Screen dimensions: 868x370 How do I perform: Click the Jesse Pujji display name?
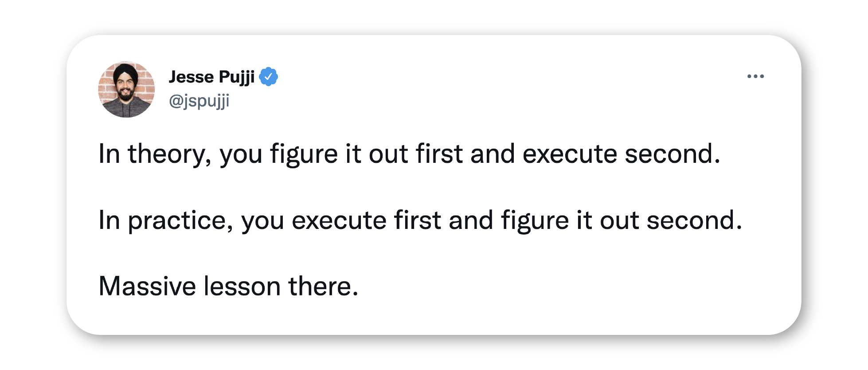[212, 77]
